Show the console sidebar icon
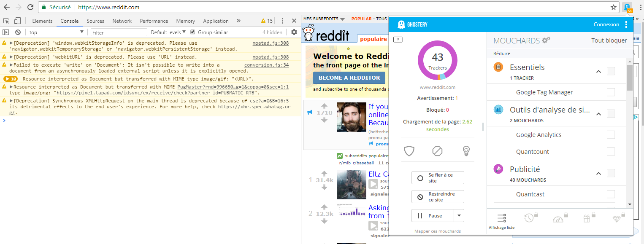The image size is (644, 244). [6, 32]
